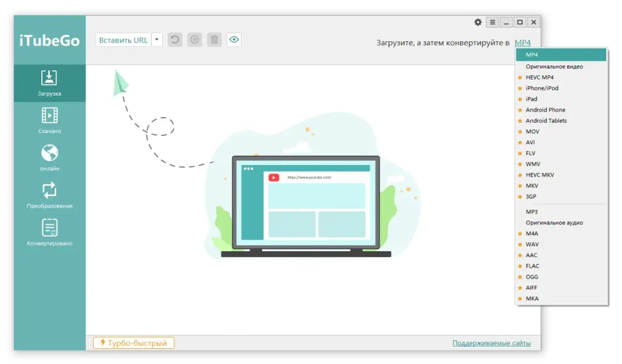Expand the Вставить URL dropdown arrow
Image resolution: width=622 pixels, height=364 pixels.
157,39
